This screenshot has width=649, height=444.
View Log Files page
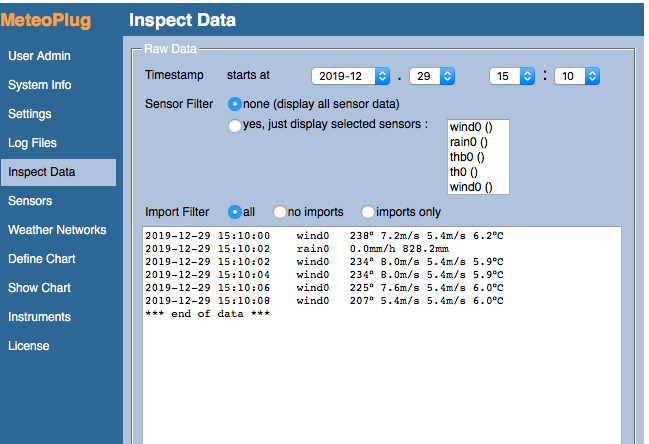coord(32,143)
